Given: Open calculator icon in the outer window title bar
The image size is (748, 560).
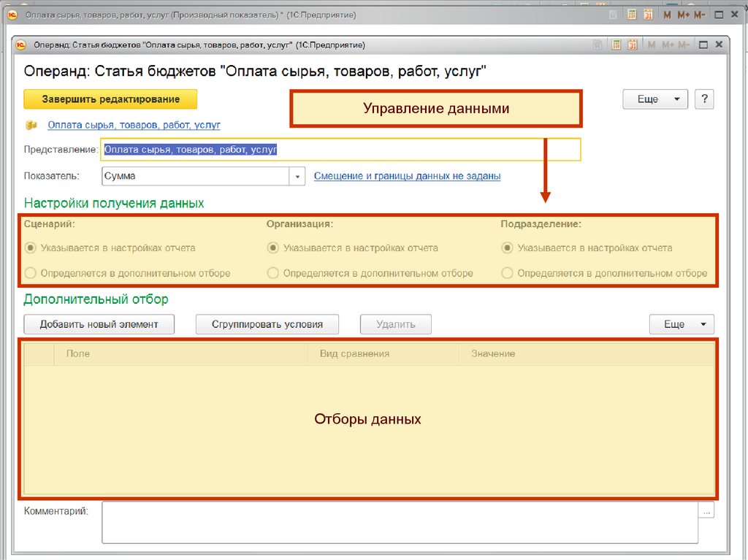Looking at the screenshot, I should pos(632,15).
